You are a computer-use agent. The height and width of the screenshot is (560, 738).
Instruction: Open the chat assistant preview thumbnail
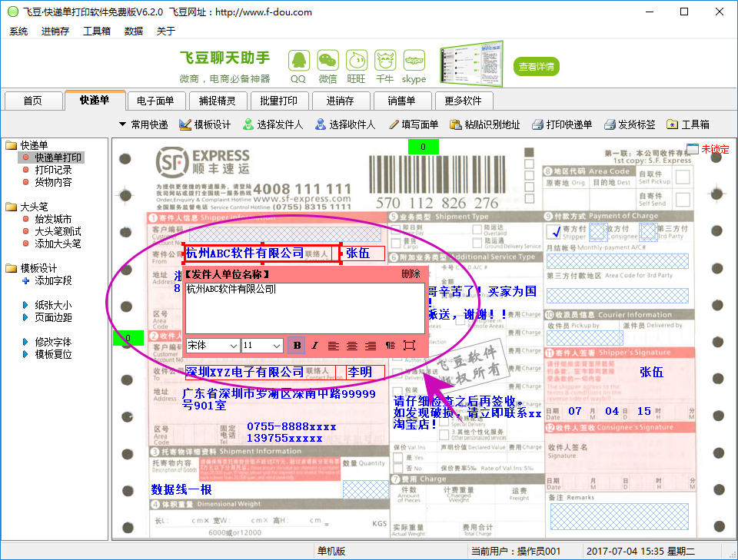click(x=471, y=65)
